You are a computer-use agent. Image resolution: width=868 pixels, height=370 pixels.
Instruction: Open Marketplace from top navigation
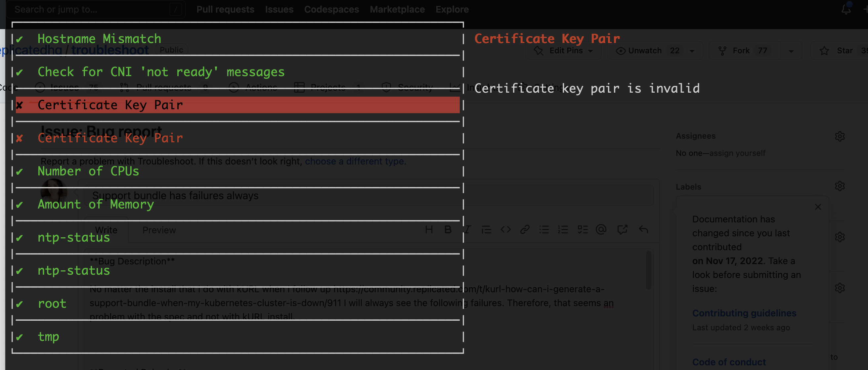click(397, 9)
